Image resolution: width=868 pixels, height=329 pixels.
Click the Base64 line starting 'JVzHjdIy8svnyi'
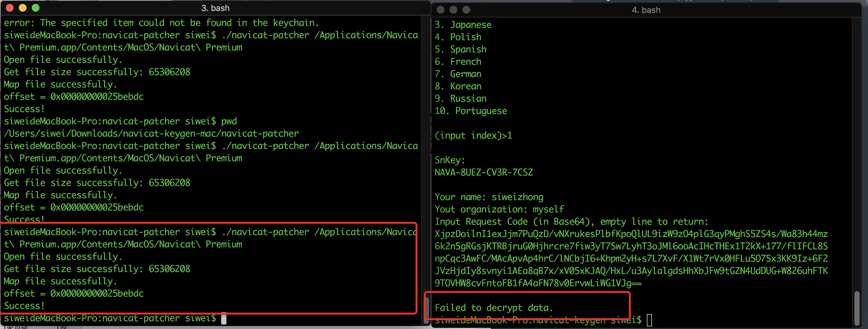[631, 271]
